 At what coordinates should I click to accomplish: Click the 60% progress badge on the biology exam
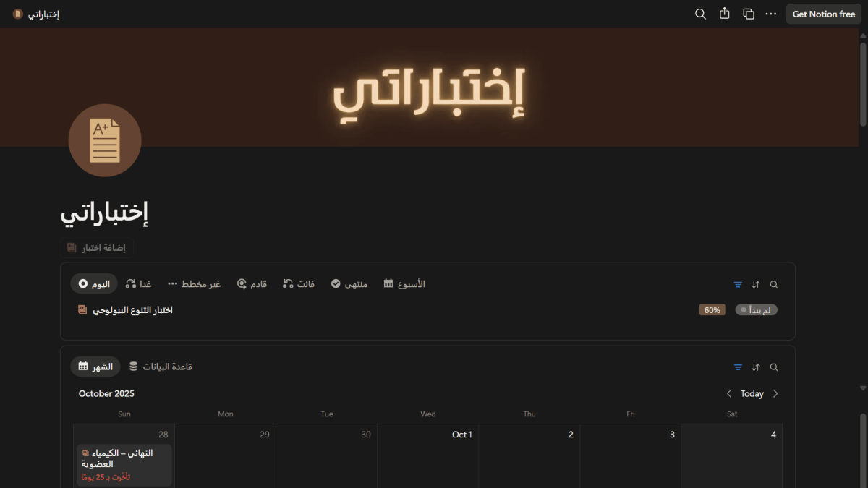(712, 309)
